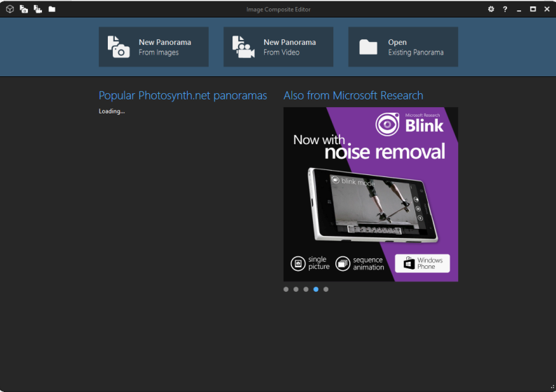Click the sequence animation icon in the banner
Image resolution: width=556 pixels, height=392 pixels.
(x=342, y=263)
